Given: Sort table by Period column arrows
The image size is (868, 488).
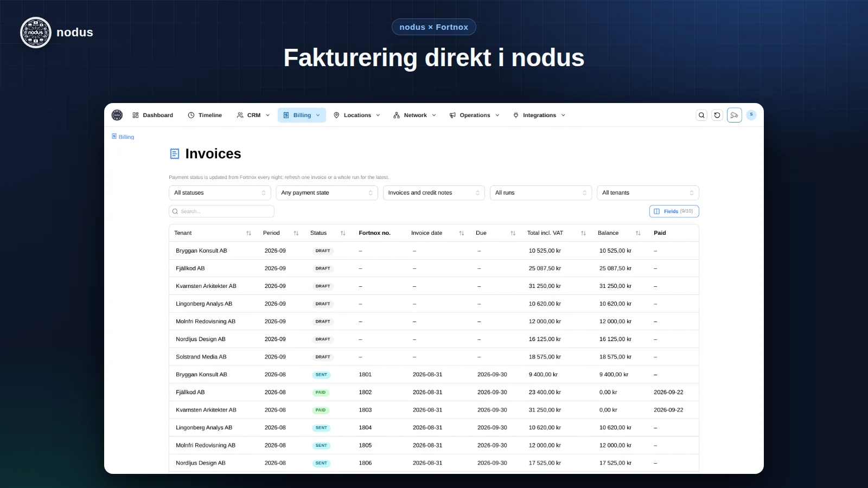Looking at the screenshot, I should pyautogui.click(x=296, y=233).
